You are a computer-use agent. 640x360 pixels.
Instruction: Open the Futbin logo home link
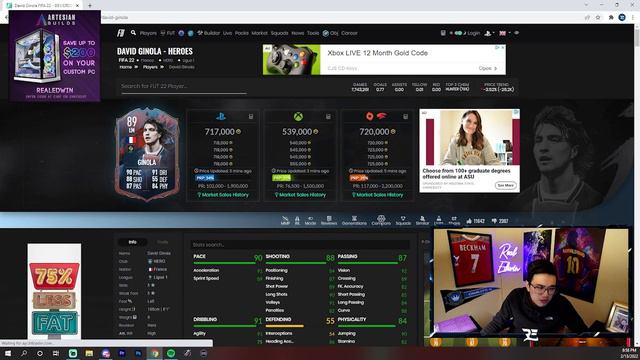[x=121, y=33]
